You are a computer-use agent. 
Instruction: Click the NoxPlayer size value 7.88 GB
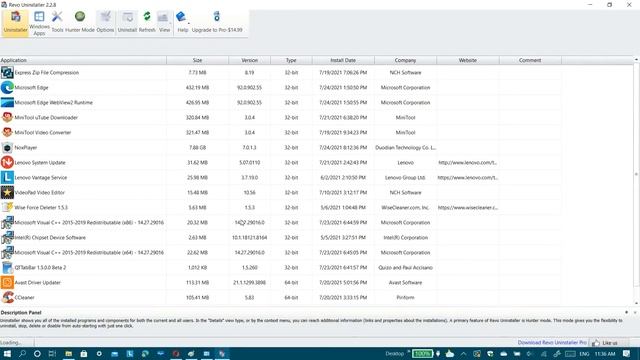(x=198, y=147)
